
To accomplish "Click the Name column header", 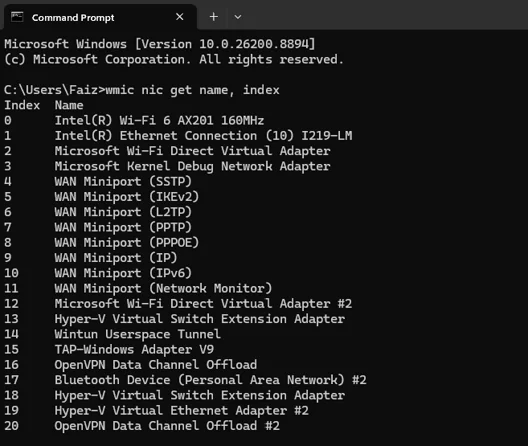I will (x=69, y=105).
